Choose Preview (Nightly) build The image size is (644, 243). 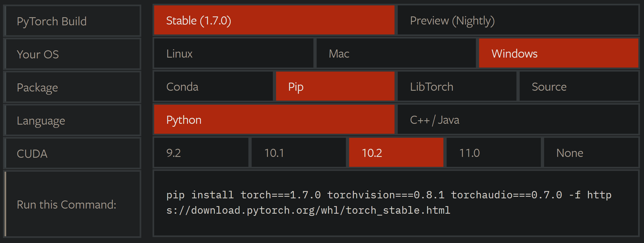click(518, 20)
